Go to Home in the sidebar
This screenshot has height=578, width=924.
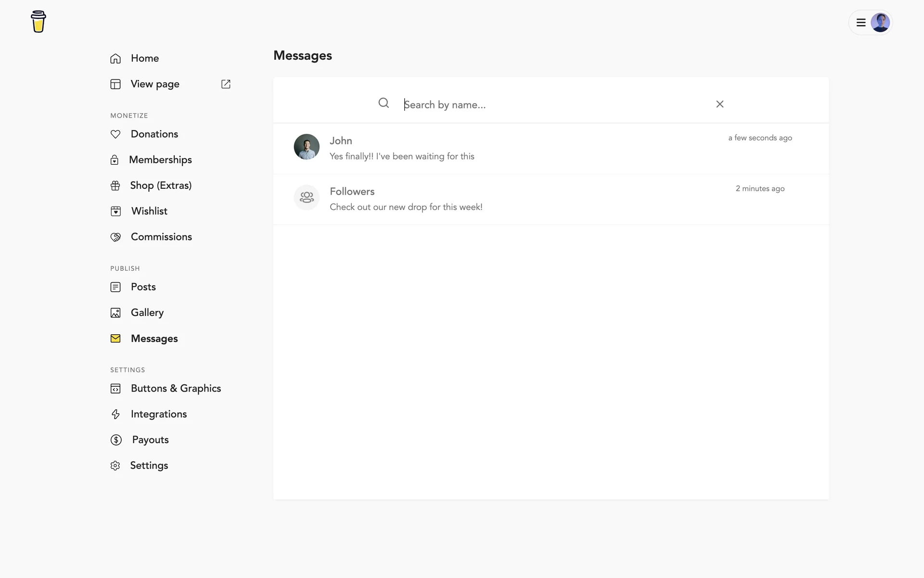(144, 58)
